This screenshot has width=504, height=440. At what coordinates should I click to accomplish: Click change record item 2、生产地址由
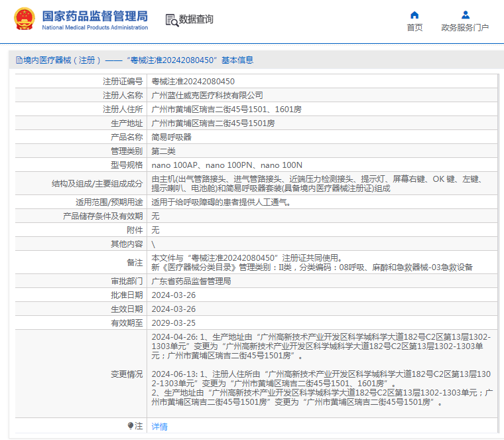click(322, 398)
